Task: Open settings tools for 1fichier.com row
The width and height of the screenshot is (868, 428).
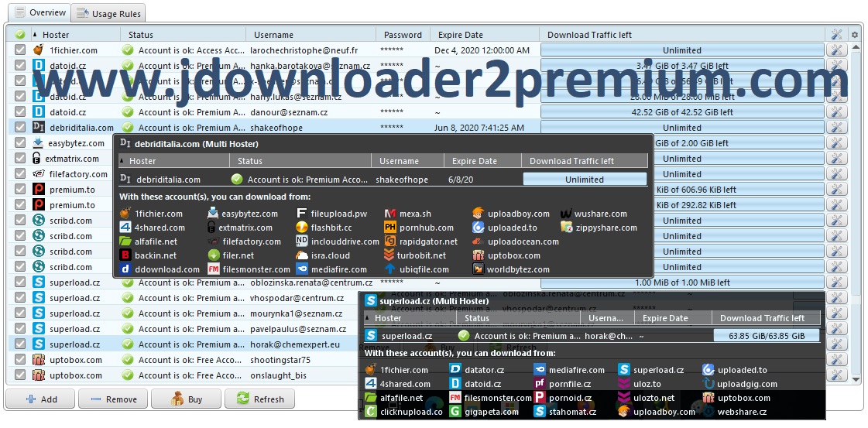Action: tap(836, 50)
